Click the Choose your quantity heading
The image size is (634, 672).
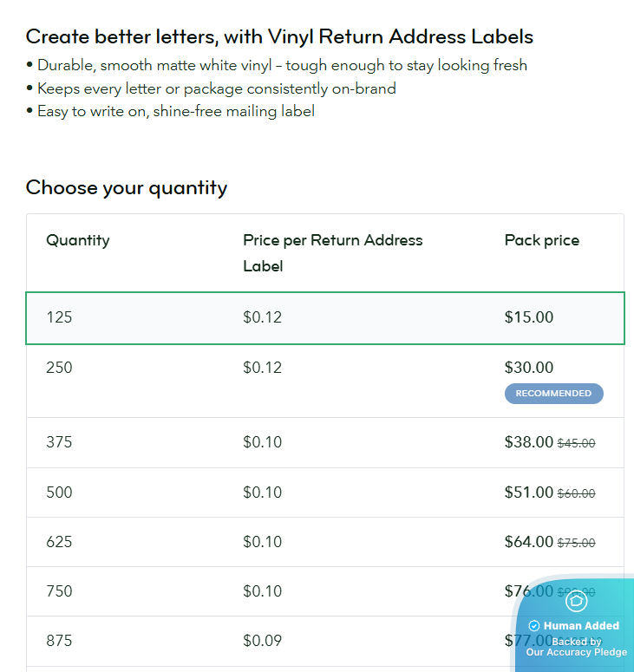point(127,188)
